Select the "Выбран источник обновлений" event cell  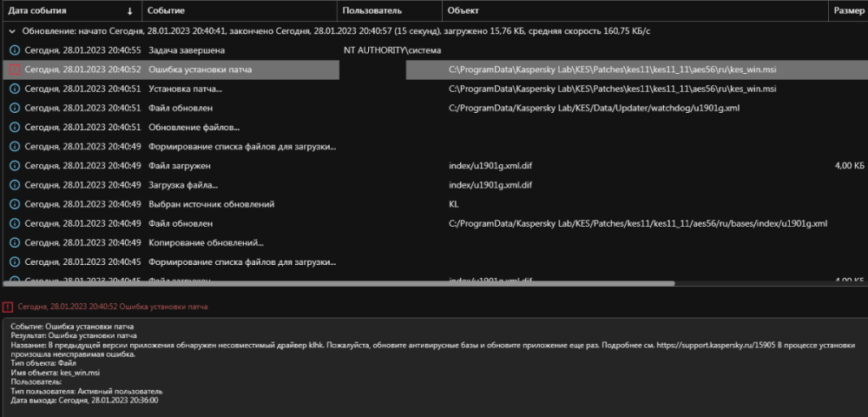coord(212,204)
